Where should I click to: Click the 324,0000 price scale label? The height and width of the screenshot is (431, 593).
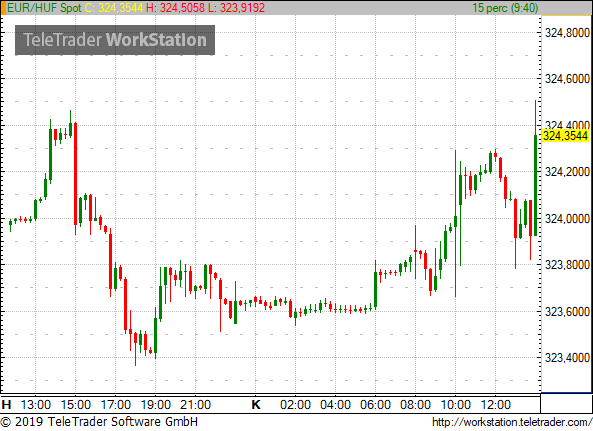click(x=567, y=219)
